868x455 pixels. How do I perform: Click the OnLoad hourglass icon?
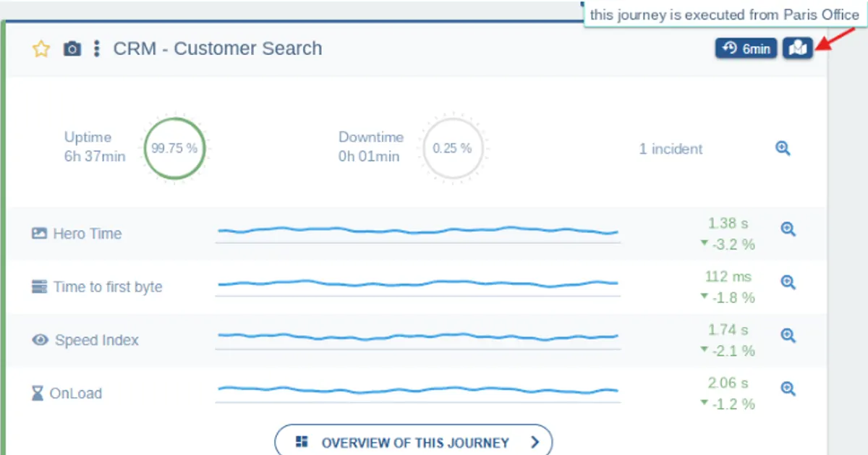(38, 394)
